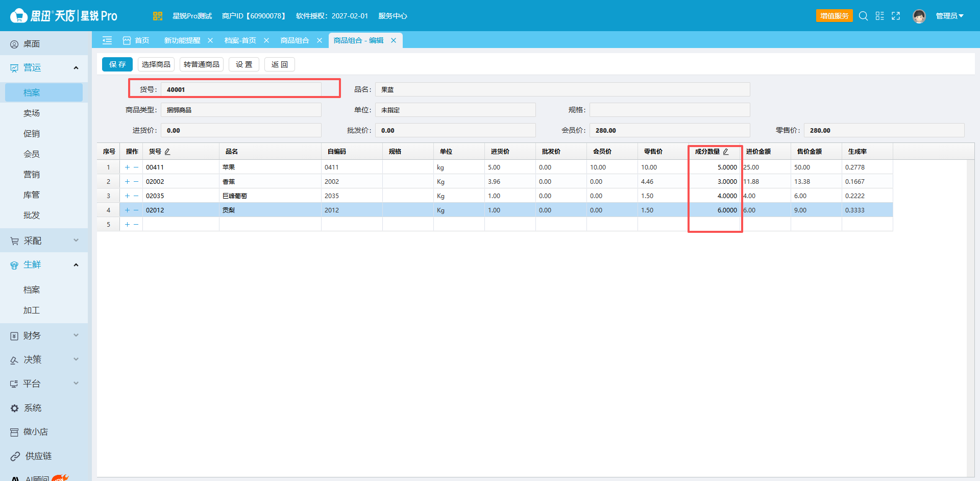Click the edit pencil next to 货号 column
980x481 pixels.
(167, 152)
